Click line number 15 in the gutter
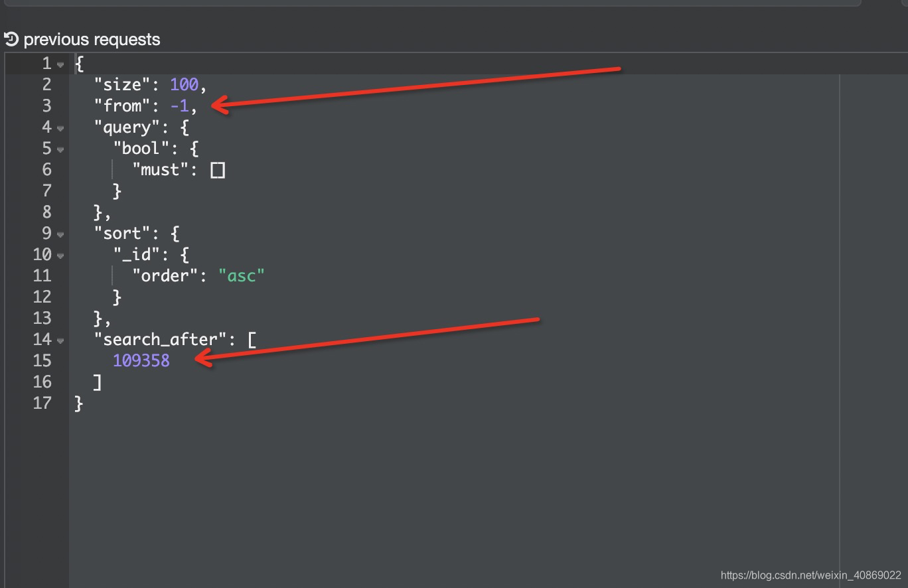The image size is (908, 588). point(42,360)
